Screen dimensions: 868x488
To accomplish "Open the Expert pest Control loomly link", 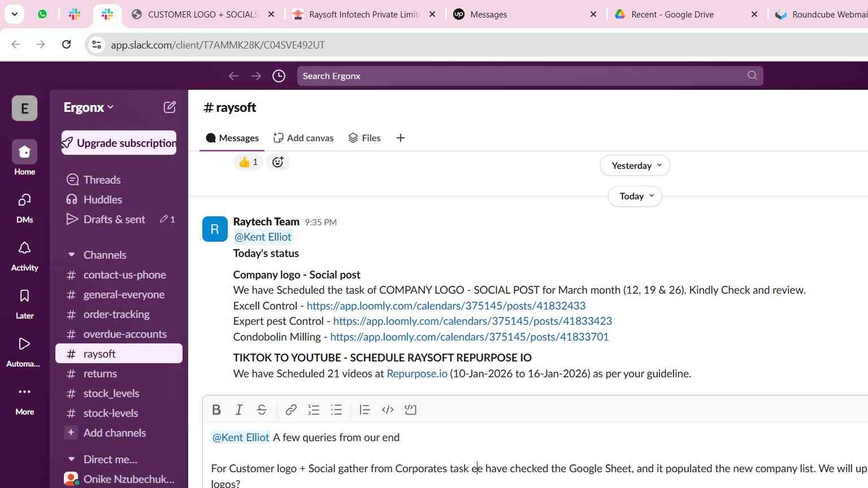I will (472, 321).
